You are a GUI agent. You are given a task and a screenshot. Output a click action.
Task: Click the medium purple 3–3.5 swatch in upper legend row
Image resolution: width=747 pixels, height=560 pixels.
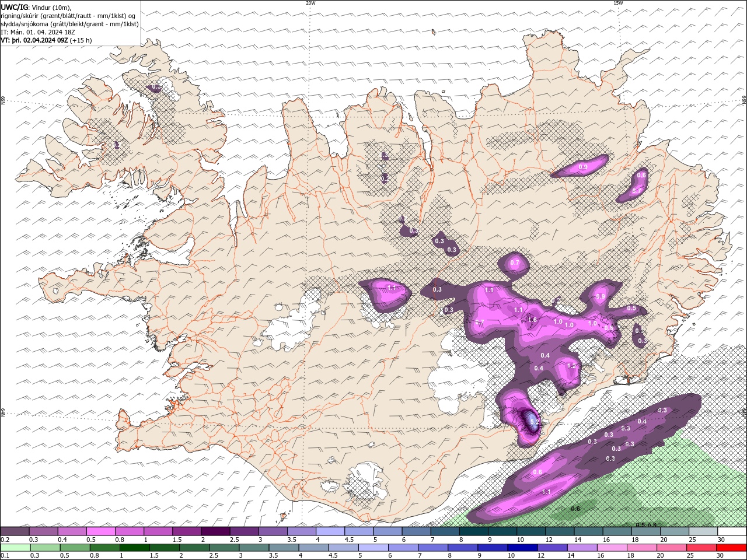[273, 531]
